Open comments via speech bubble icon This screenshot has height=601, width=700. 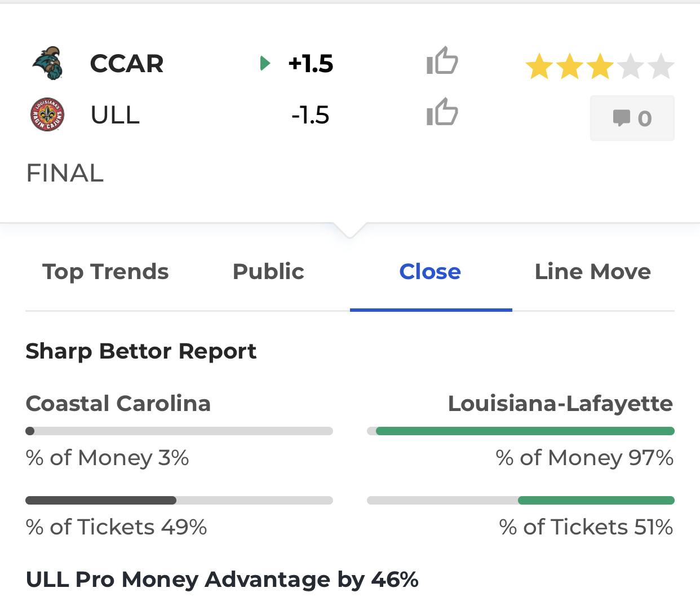(x=632, y=118)
